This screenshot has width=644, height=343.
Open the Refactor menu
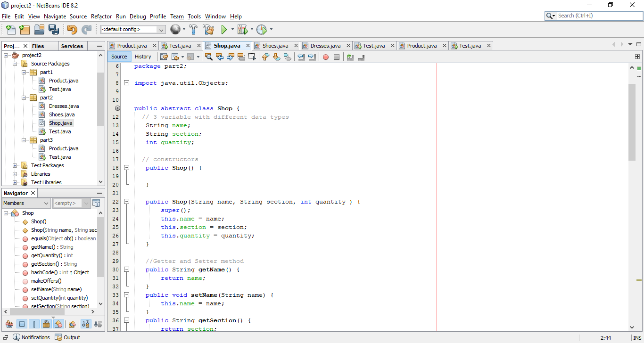(x=101, y=16)
